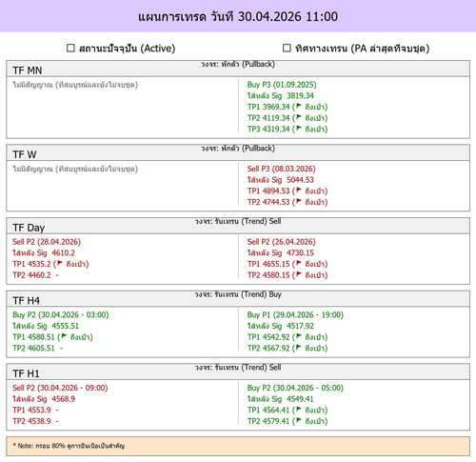Click green flag beside TP1 3969.34
The image size is (476, 462).
pyautogui.click(x=299, y=106)
